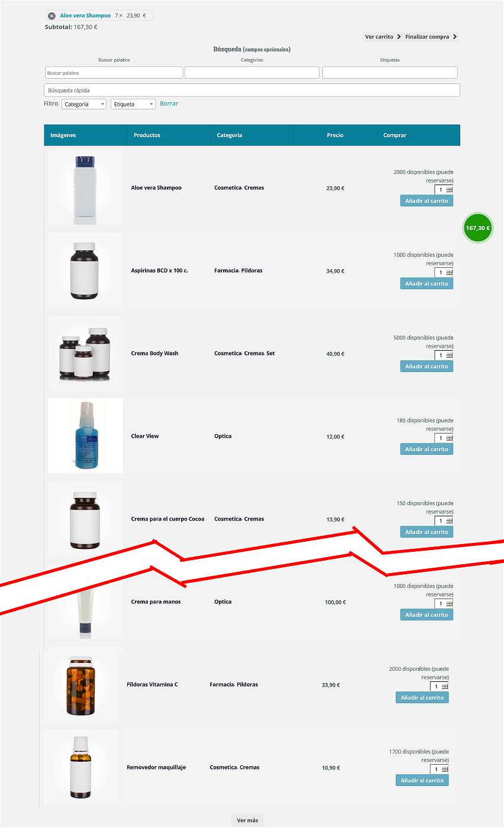Open Ver carrito link
504x828 pixels.
point(383,37)
